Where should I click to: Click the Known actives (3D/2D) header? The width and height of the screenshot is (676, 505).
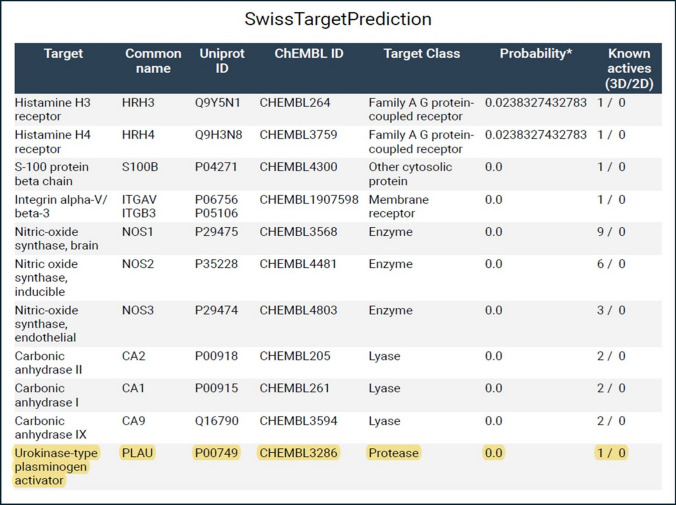628,69
